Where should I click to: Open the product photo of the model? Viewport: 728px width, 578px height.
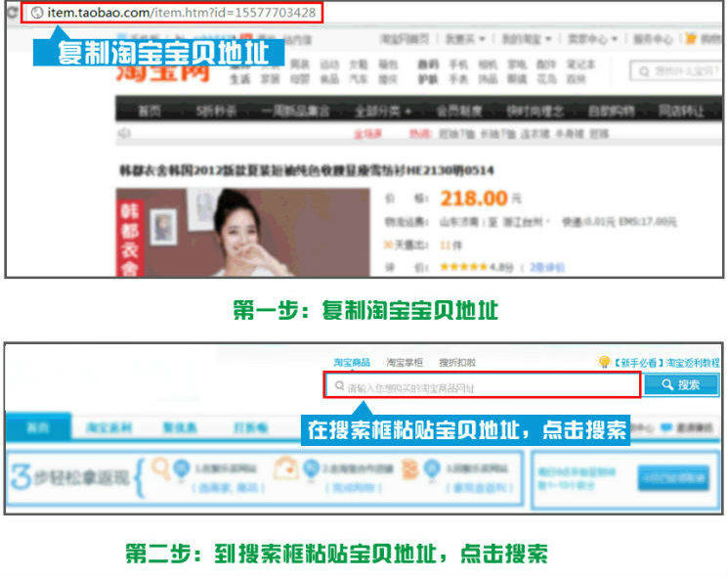pyautogui.click(x=242, y=233)
